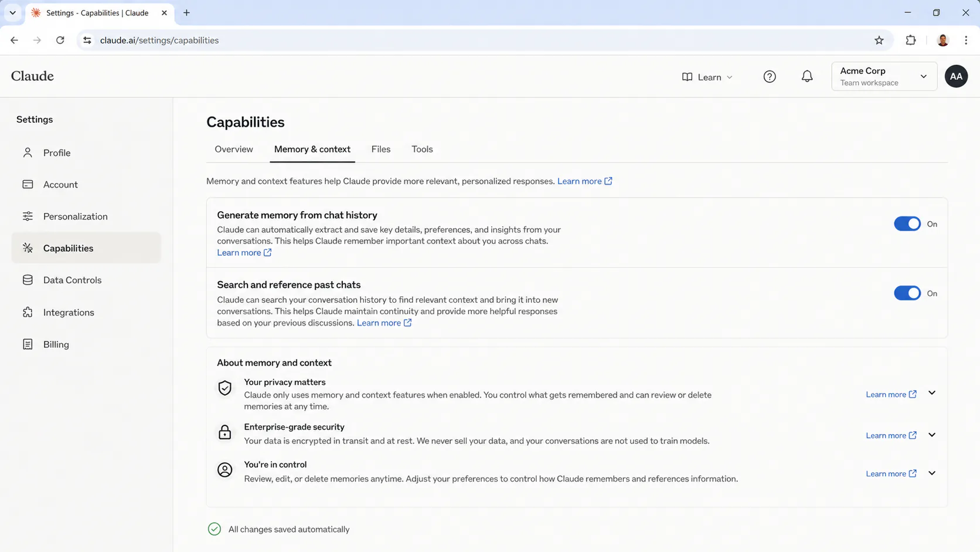Go to Profile settings
Screen dimensions: 980x552
(x=86, y=153)
